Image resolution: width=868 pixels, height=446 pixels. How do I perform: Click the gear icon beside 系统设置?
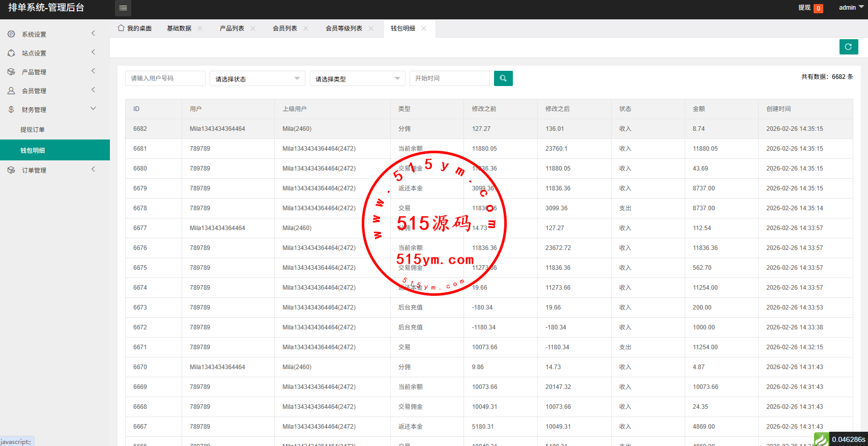[11, 34]
